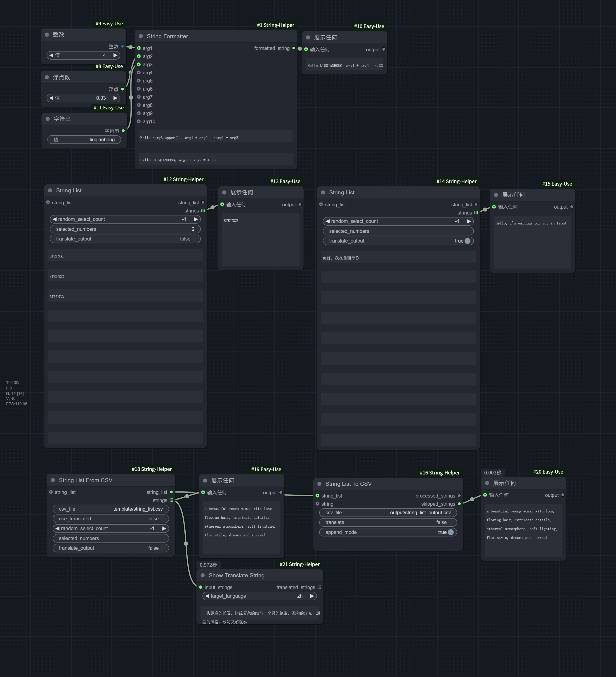Click the STRING3 text row
Viewport: 616px width, 677px height.
125,295
